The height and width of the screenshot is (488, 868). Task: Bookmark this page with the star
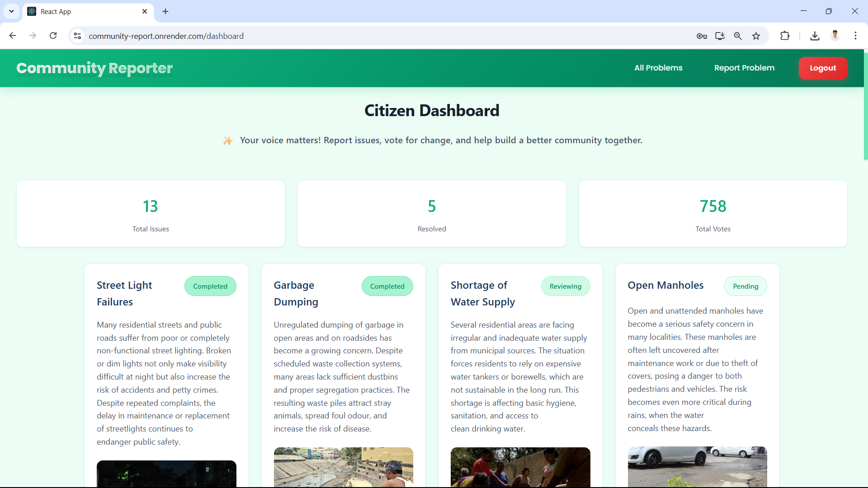(x=756, y=36)
